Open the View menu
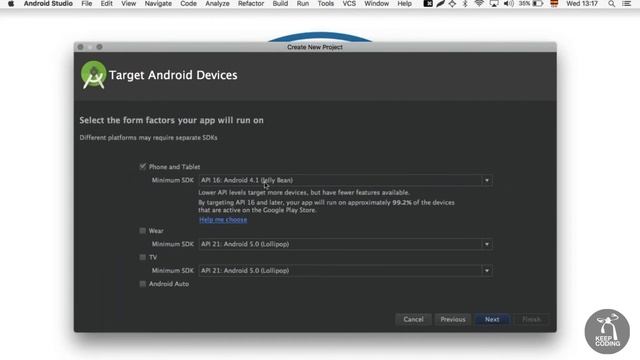 (x=129, y=4)
